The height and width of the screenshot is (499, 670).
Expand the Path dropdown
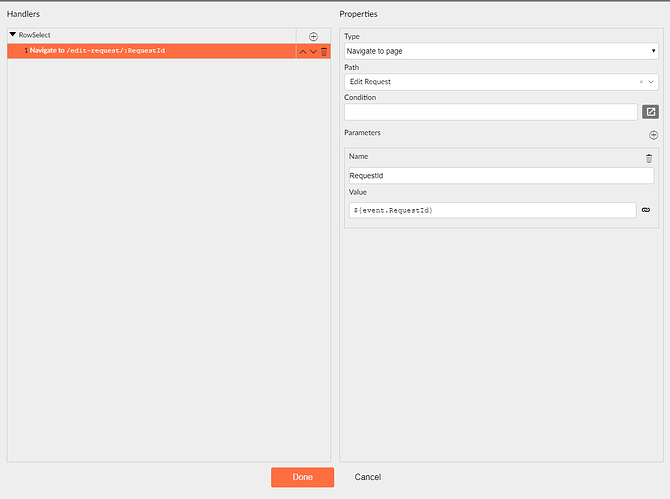click(x=651, y=82)
